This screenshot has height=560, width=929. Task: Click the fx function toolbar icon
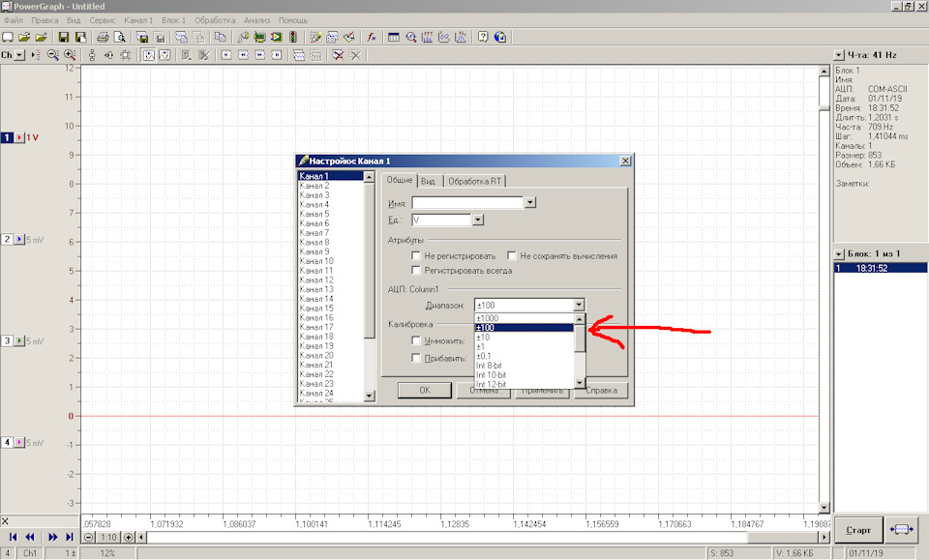(371, 37)
